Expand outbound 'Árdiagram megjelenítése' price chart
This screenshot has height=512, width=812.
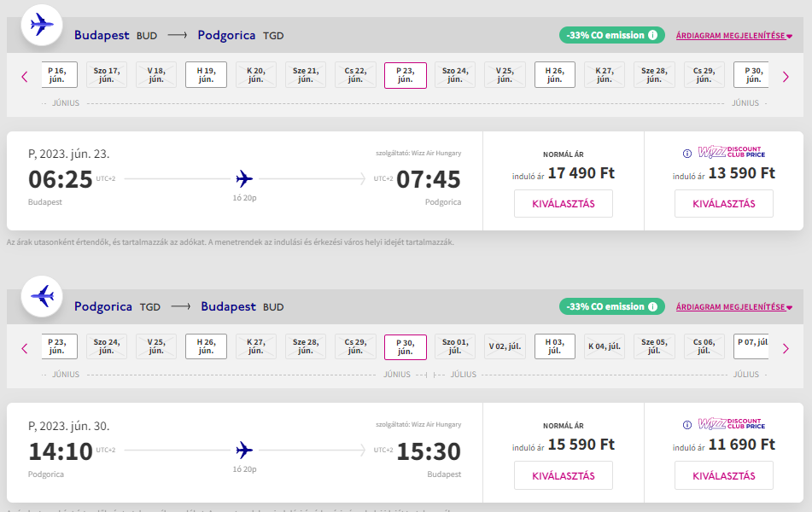(x=733, y=36)
